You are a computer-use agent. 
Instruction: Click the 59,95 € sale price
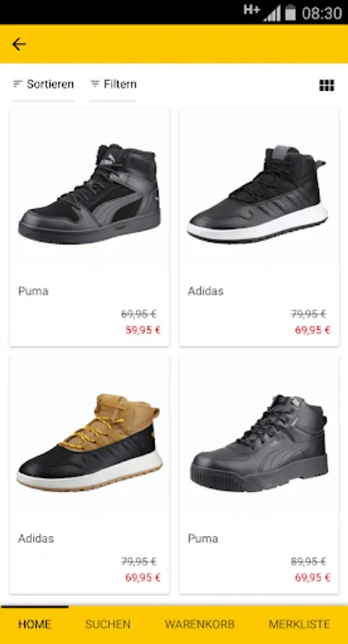click(x=143, y=330)
